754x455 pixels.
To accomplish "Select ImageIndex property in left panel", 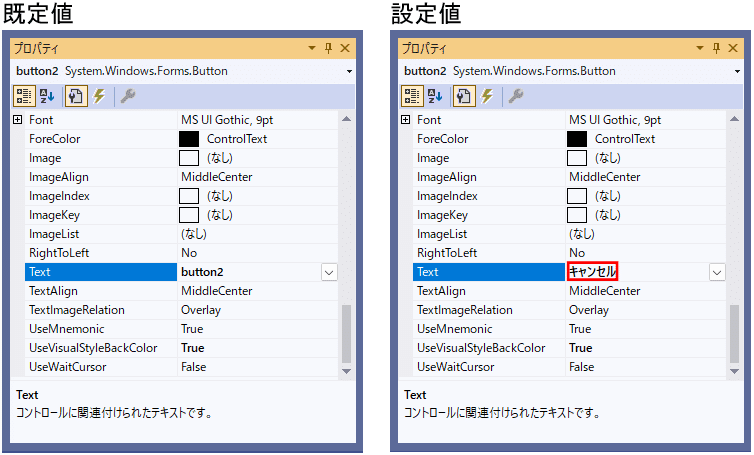I will (101, 196).
